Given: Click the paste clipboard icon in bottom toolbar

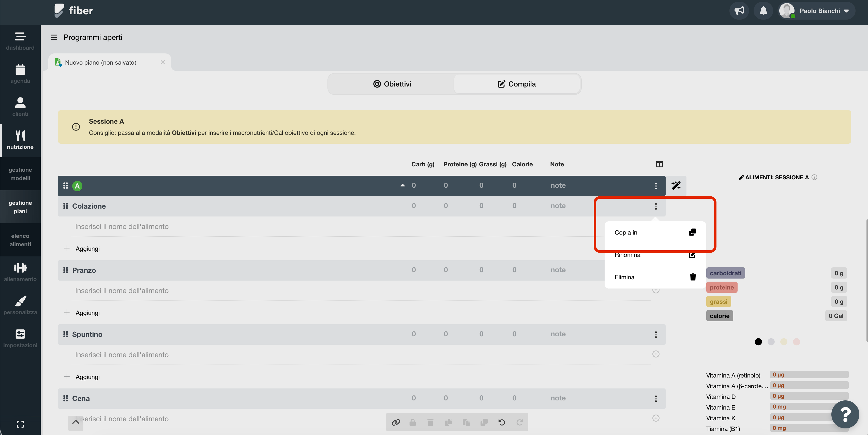Looking at the screenshot, I should pos(466,422).
